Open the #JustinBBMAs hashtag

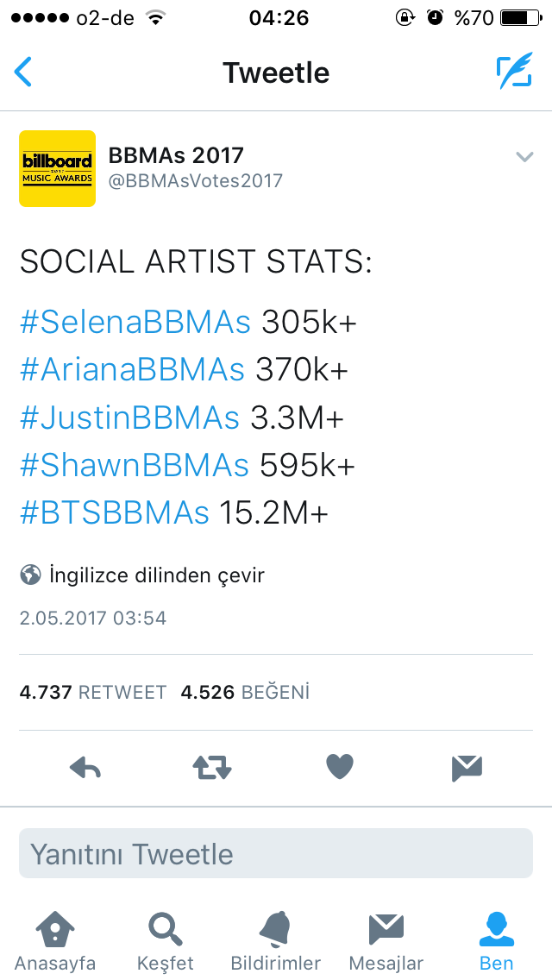click(129, 418)
